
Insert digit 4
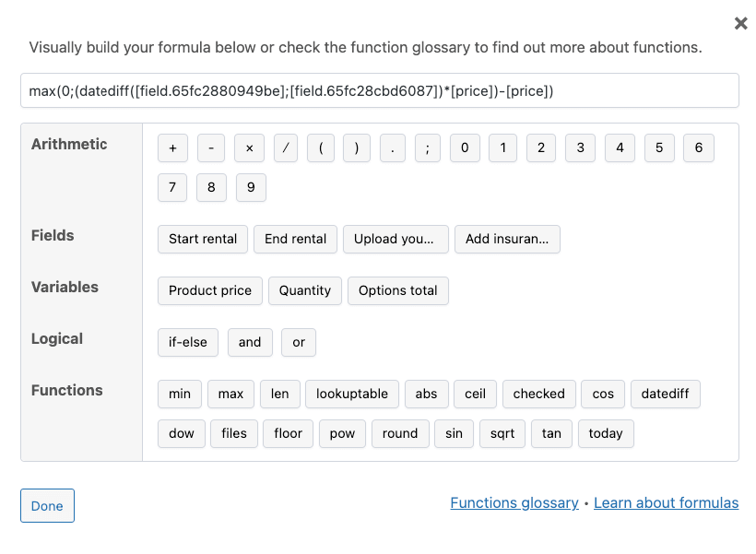620,148
